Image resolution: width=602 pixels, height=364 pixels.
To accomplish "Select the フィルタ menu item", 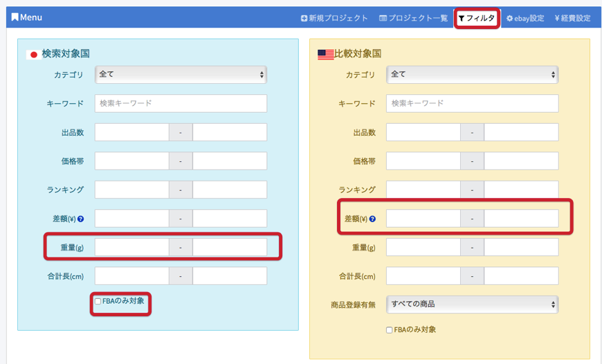I will click(x=477, y=19).
